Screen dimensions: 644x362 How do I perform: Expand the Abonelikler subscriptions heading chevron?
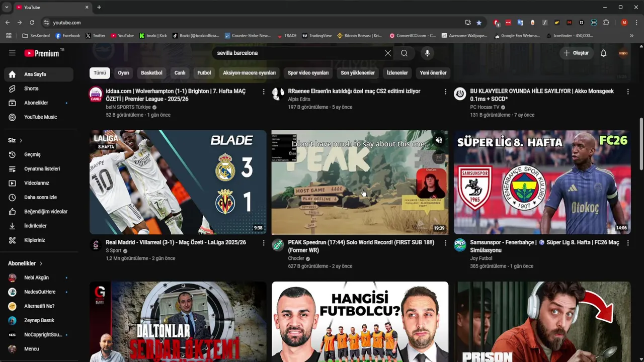[x=41, y=263]
